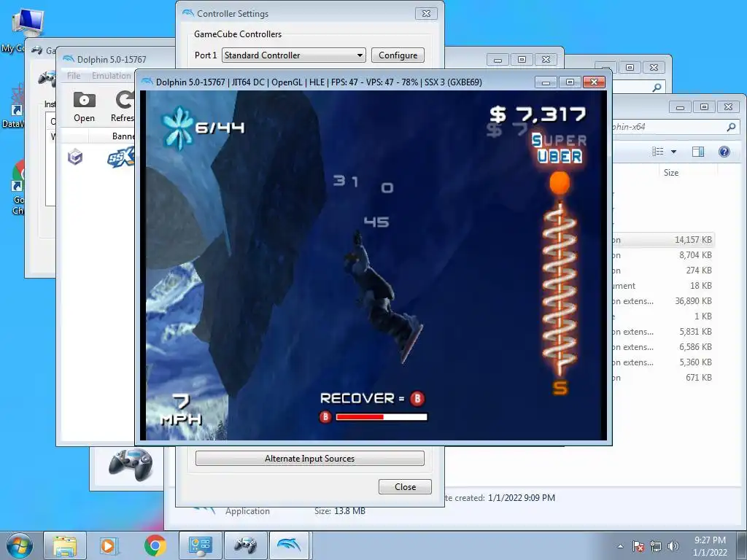
Task: Open the File menu in Dolphin window
Action: point(74,76)
